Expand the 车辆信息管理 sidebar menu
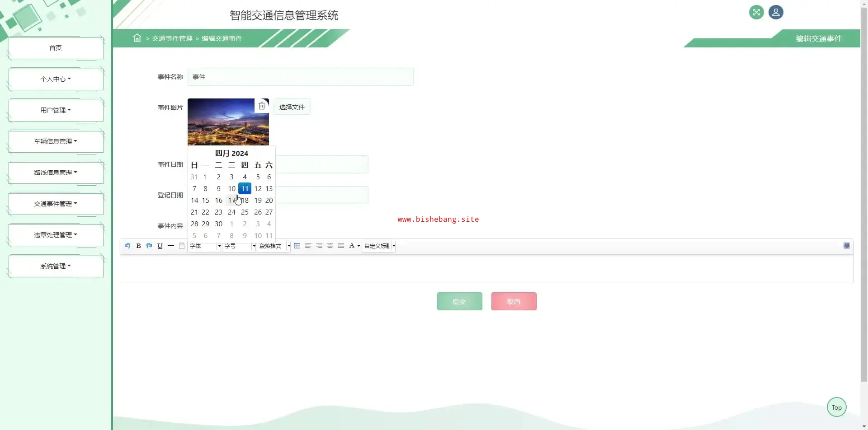This screenshot has height=430, width=868. [x=56, y=141]
